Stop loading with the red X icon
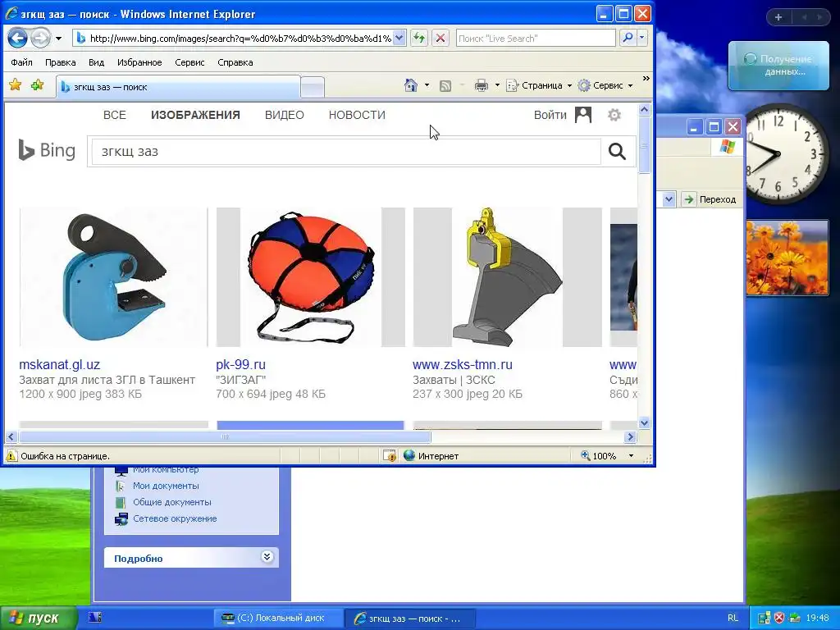 [x=441, y=38]
